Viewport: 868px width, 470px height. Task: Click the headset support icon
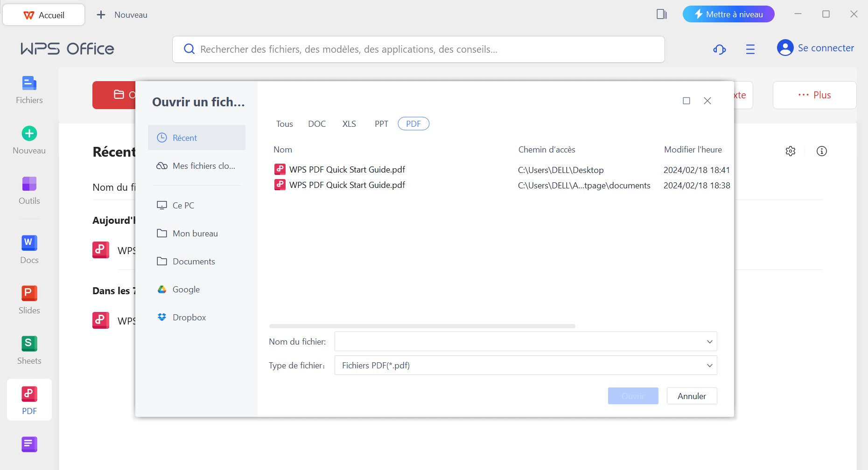click(x=720, y=49)
